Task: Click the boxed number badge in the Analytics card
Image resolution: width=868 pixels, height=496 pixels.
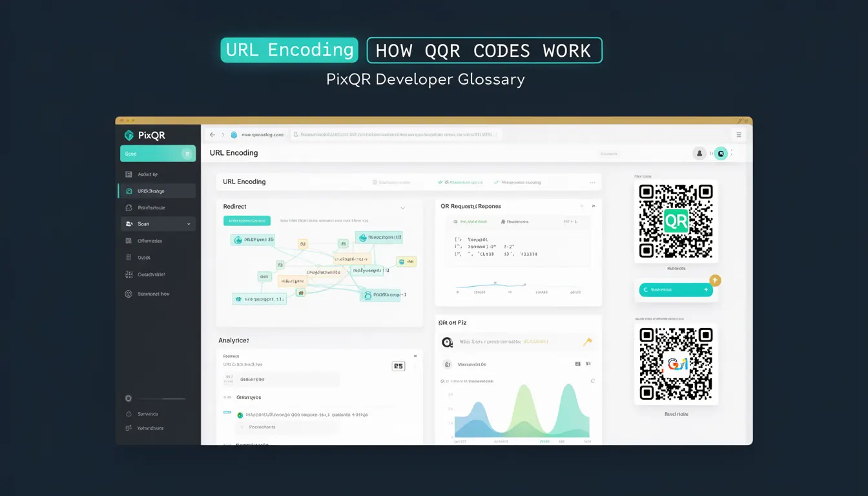Action: click(398, 366)
